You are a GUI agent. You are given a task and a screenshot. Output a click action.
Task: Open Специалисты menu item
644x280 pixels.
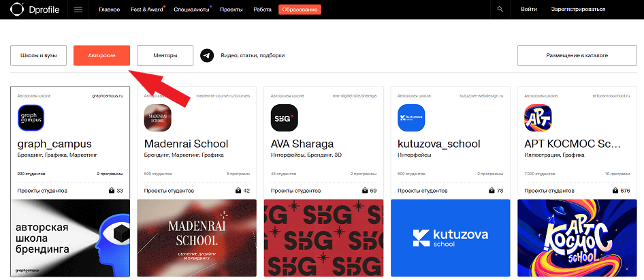(191, 10)
